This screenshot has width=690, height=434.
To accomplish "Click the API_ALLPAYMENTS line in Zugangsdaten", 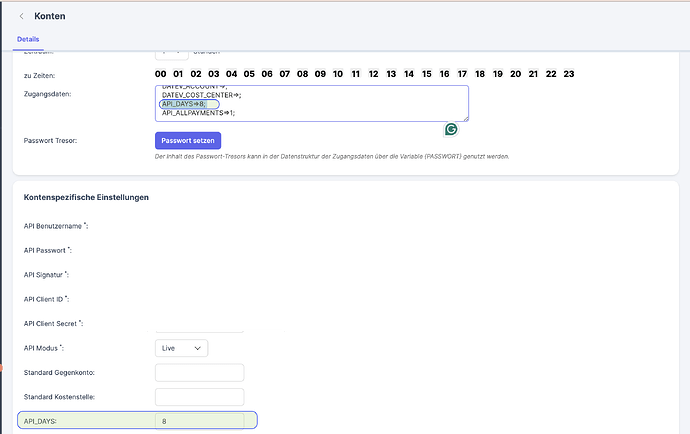I will coord(198,113).
